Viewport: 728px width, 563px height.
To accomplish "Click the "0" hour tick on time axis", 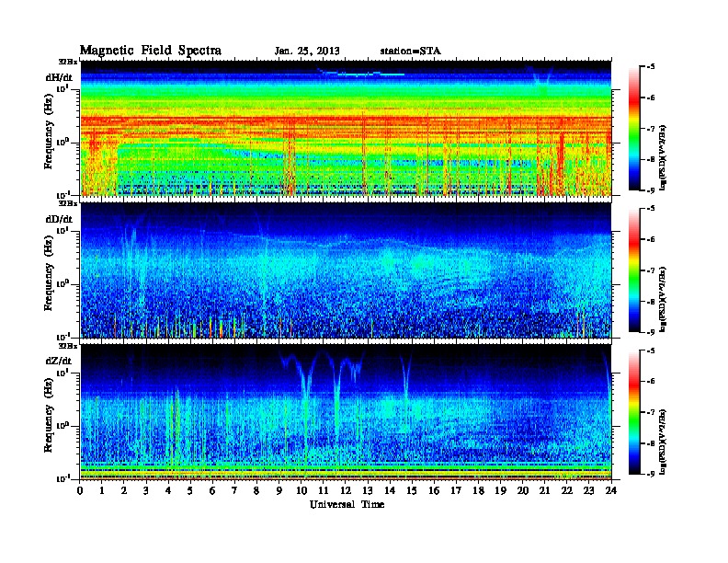I will pyautogui.click(x=80, y=491).
